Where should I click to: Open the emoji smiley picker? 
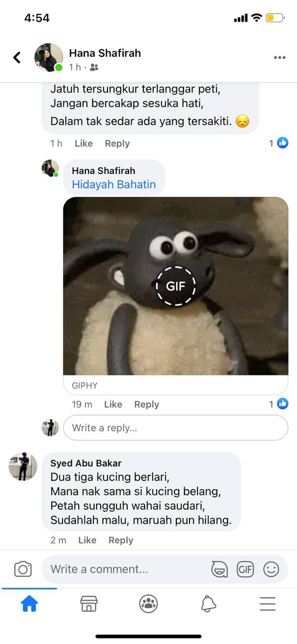coord(271,569)
